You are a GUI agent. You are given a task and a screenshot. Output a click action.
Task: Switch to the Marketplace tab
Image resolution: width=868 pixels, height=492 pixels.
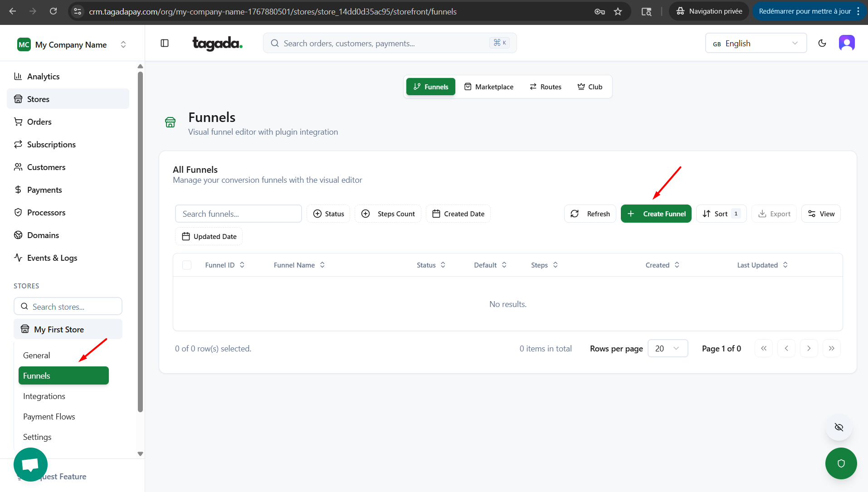[489, 87]
